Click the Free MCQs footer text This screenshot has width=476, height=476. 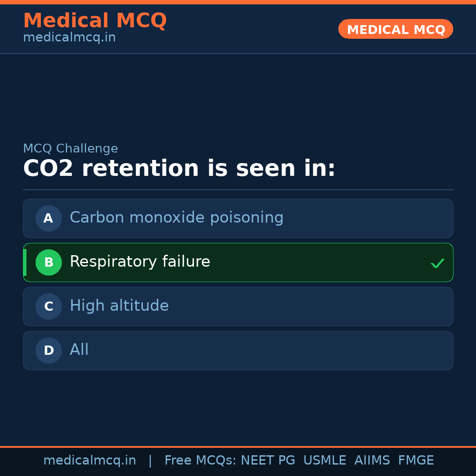click(x=200, y=461)
